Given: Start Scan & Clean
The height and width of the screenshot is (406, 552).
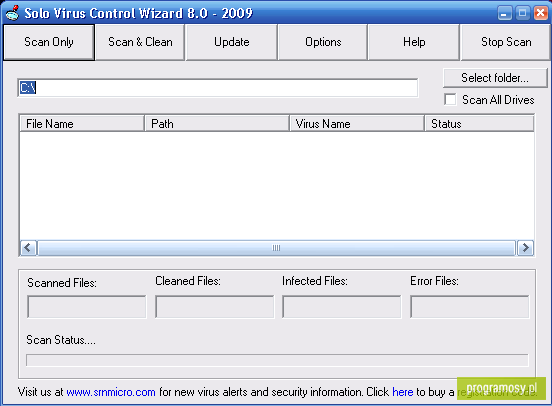Looking at the screenshot, I should (140, 42).
